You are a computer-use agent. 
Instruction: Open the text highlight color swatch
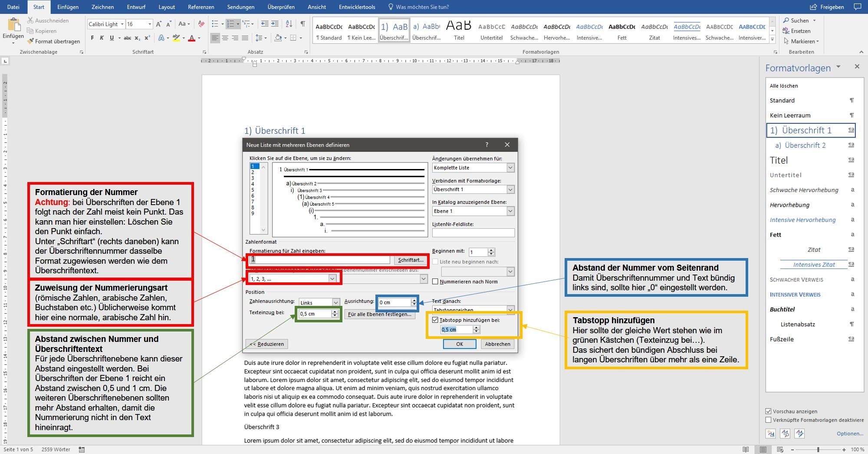(176, 38)
